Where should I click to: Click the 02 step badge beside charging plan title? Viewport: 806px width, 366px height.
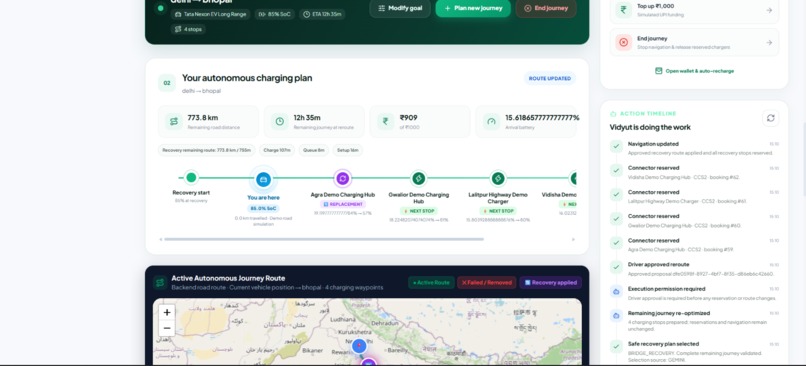[167, 83]
